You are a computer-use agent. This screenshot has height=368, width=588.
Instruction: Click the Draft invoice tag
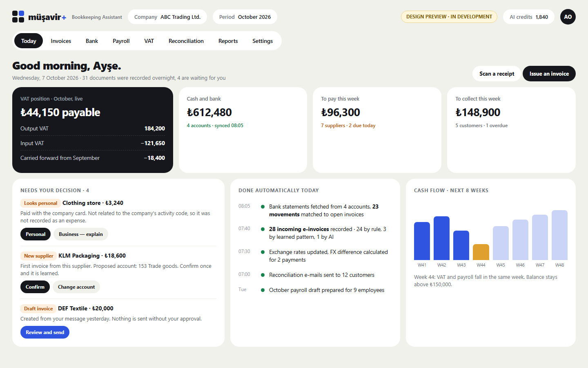(x=38, y=309)
